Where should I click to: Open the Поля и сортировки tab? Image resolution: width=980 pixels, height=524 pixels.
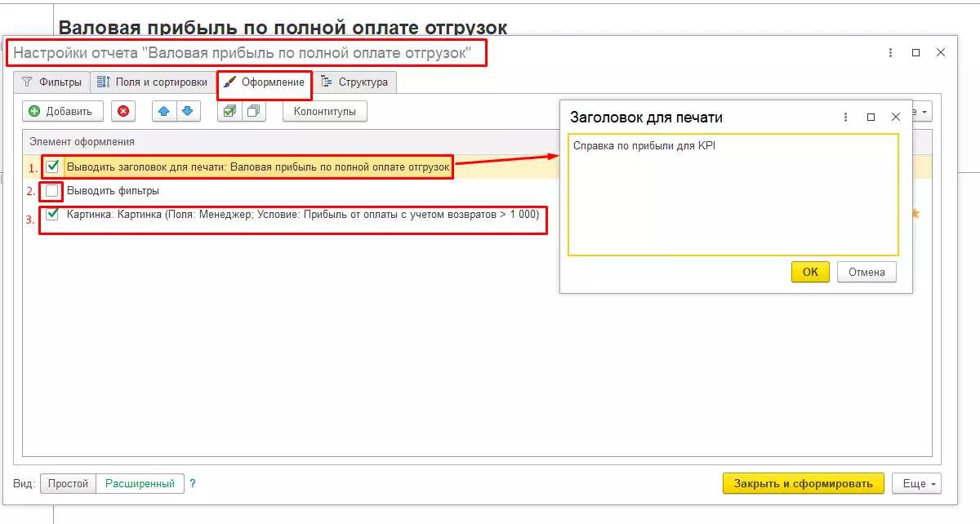tap(152, 82)
